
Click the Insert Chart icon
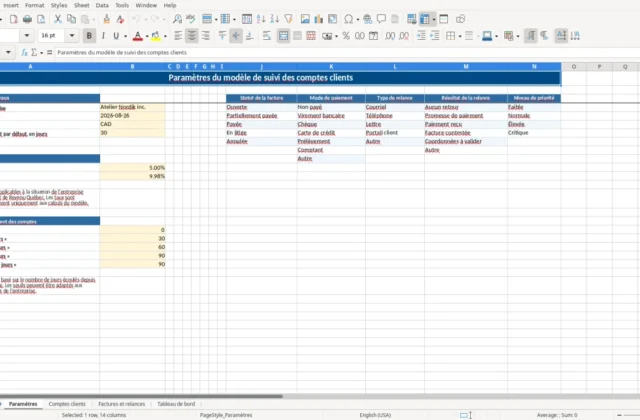(x=318, y=19)
